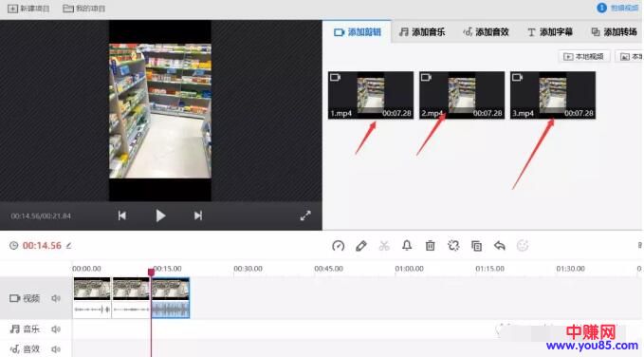Viewport: 644px width, 357px height.
Task: Jump to previous clip in preview
Action: (x=122, y=216)
